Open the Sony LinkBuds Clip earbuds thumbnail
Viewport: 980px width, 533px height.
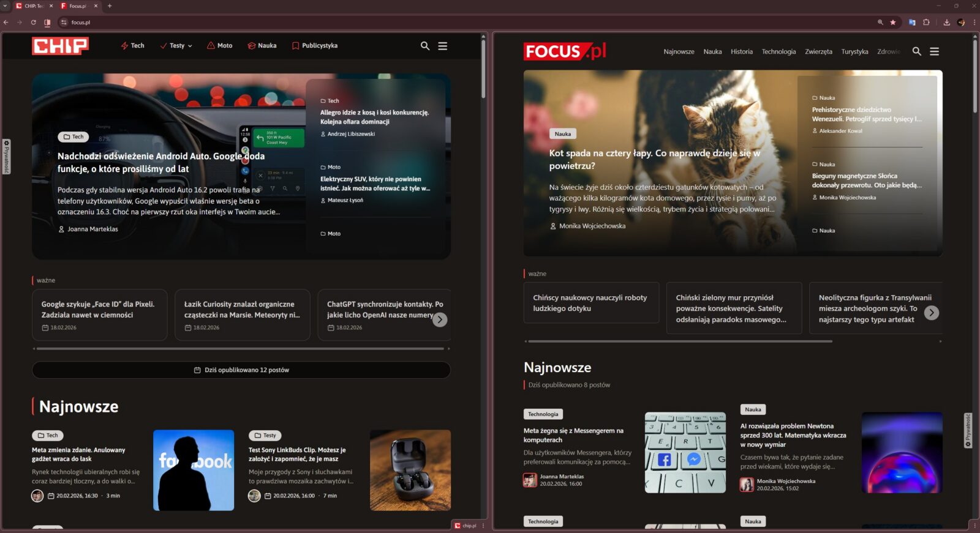coord(410,470)
